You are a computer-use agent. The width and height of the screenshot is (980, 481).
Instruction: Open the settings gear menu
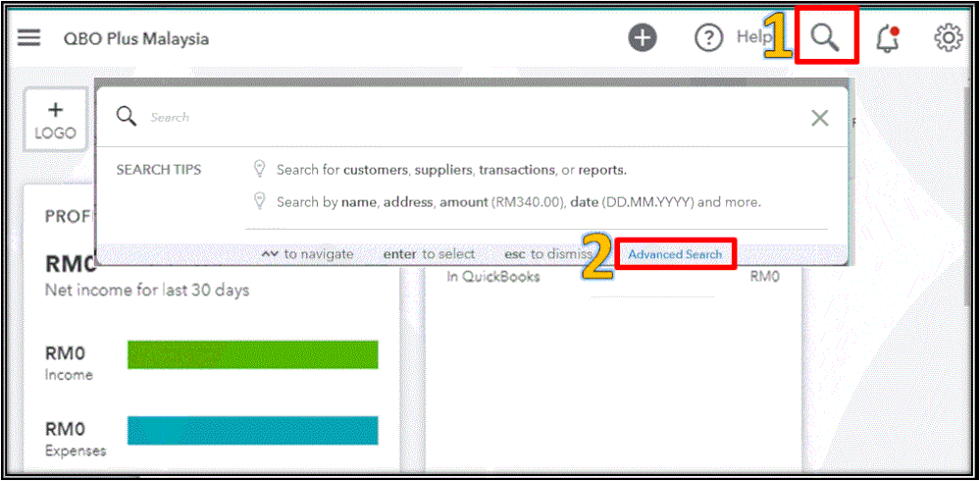(x=949, y=38)
